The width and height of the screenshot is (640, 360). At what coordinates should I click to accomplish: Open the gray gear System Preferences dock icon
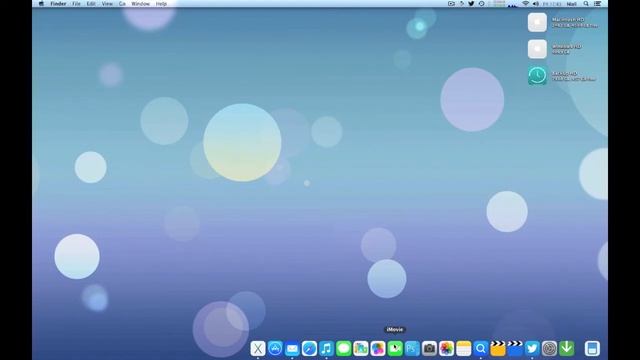(549, 349)
